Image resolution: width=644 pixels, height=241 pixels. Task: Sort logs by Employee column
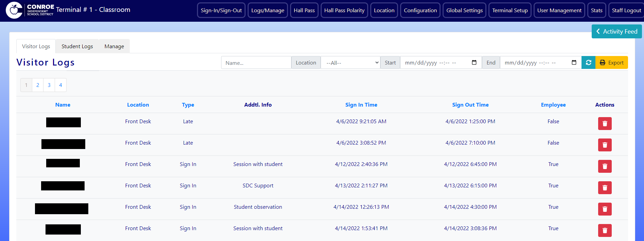553,105
